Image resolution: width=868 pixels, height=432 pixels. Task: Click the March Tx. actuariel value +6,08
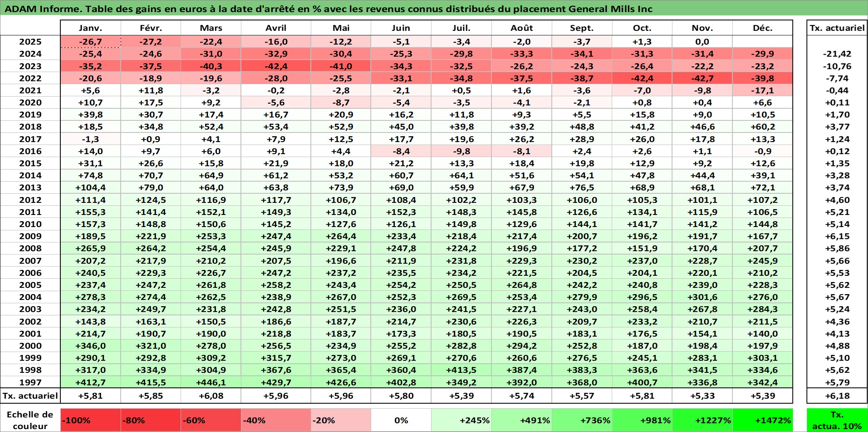211,396
